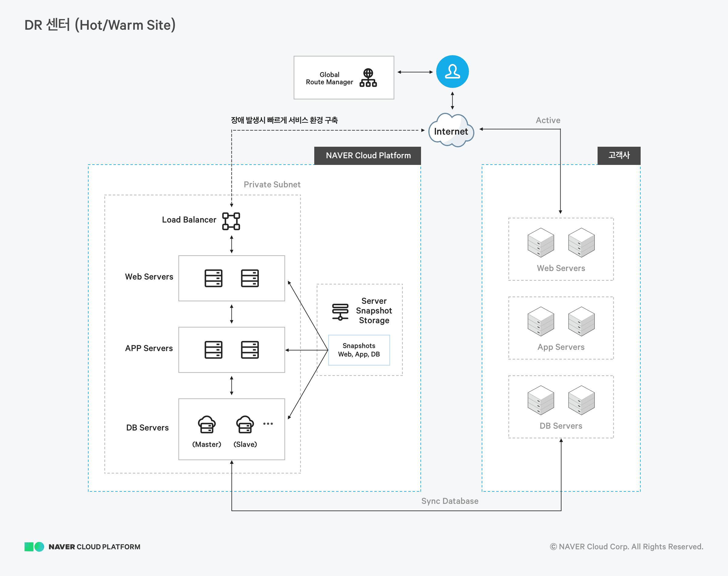Click the customer App Servers gray label
The width and height of the screenshot is (728, 576).
tap(561, 347)
